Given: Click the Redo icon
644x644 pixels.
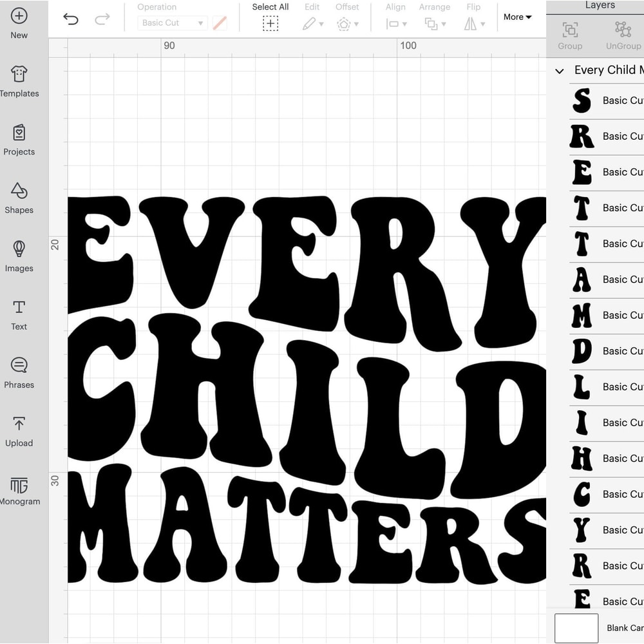Looking at the screenshot, I should click(102, 19).
